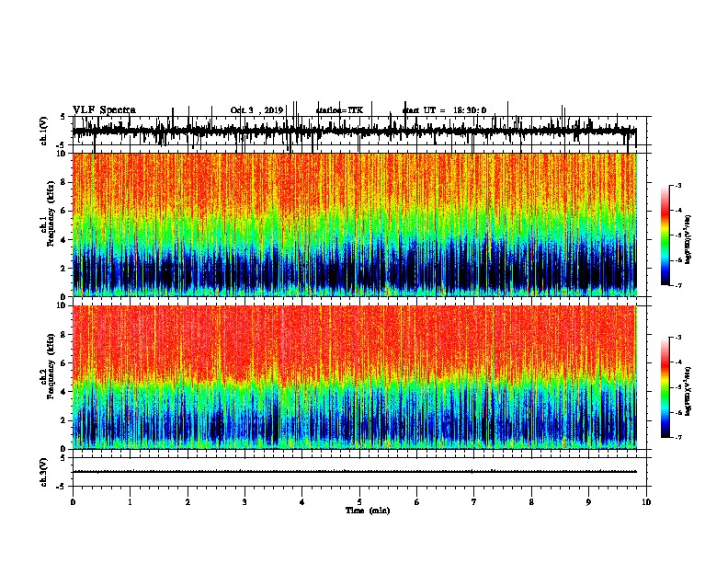The width and height of the screenshot is (728, 563).
Task: Click the ch.1 color scale "log(PSD)" label
Action: point(688,240)
